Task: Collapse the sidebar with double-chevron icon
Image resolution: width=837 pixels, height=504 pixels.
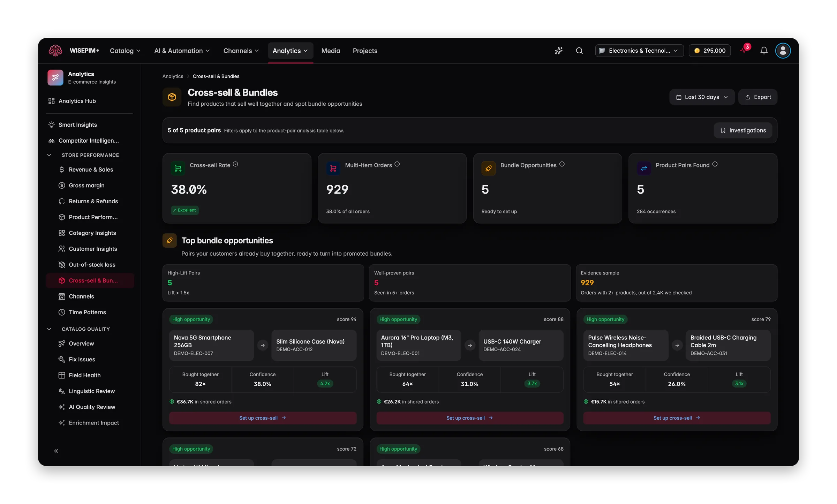Action: [x=56, y=451]
